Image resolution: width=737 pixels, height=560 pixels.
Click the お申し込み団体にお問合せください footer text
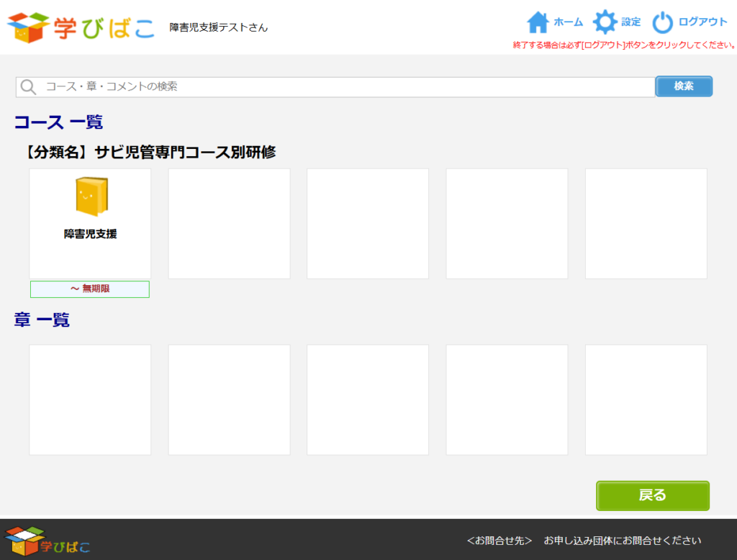(x=622, y=541)
